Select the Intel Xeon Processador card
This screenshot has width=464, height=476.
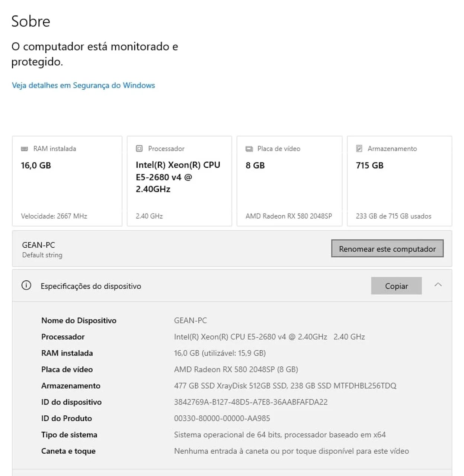click(179, 181)
